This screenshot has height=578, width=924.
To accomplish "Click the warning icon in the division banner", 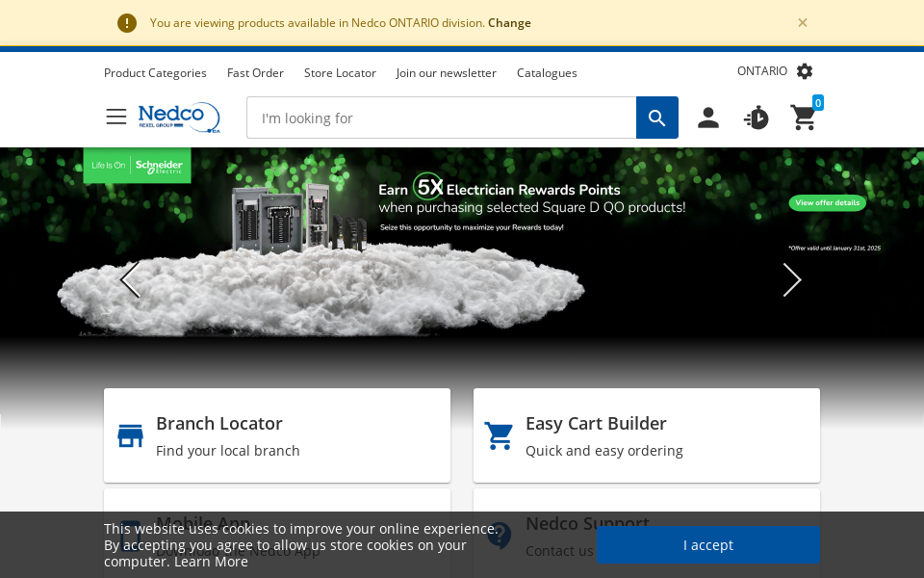I will pos(126,22).
